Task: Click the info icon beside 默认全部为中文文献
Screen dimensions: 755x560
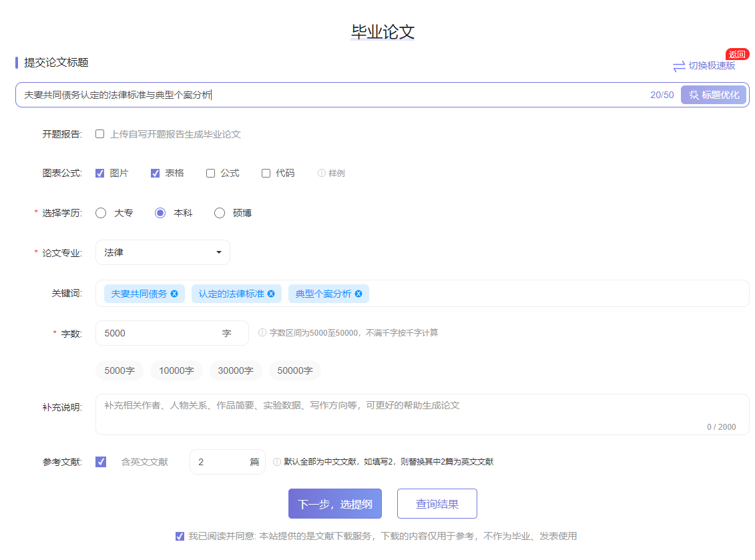Action: (x=277, y=462)
